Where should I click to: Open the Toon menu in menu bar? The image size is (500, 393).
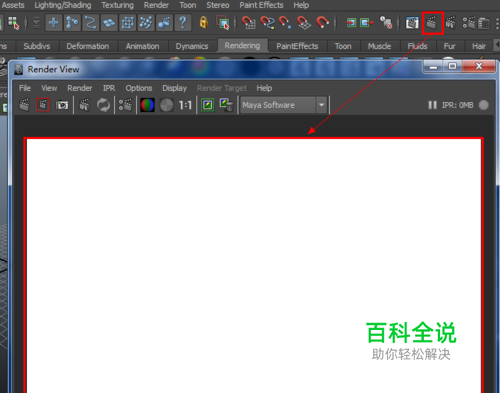point(188,5)
